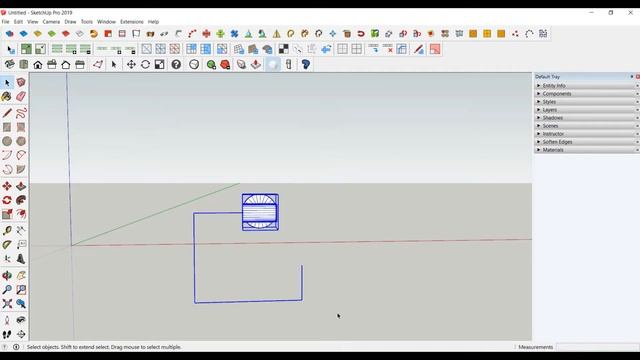Open the Tools menu
Viewport: 640px width, 360px height.
coord(87,22)
